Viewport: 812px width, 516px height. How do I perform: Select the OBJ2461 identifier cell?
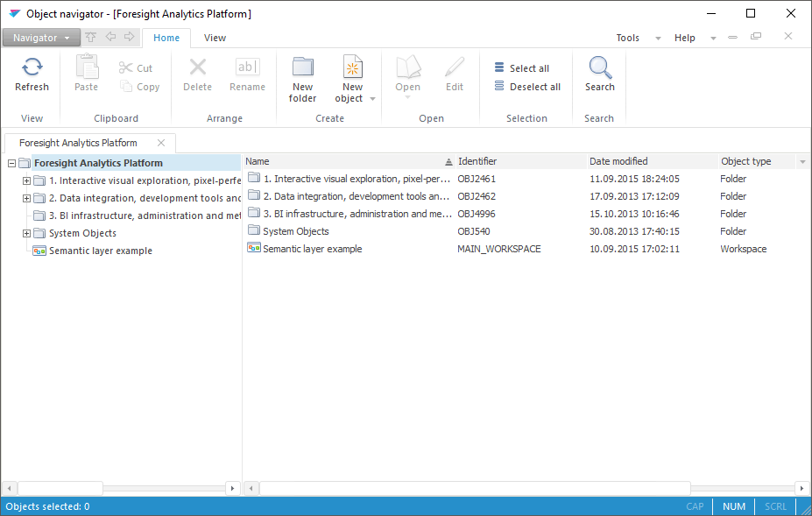pos(477,179)
